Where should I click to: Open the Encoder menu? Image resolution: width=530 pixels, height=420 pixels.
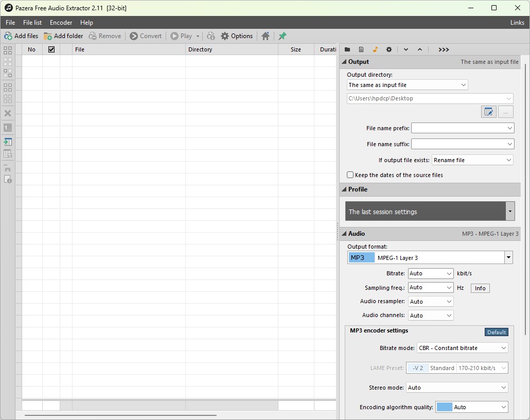pyautogui.click(x=61, y=22)
